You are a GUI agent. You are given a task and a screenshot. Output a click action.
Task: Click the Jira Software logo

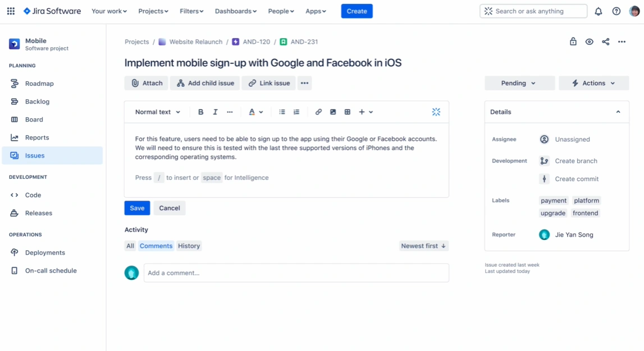pos(52,11)
